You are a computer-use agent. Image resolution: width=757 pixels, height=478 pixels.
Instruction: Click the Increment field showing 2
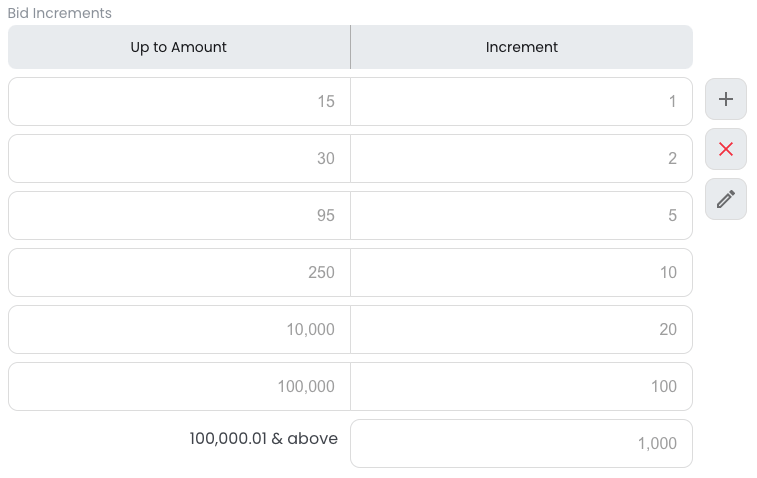521,159
